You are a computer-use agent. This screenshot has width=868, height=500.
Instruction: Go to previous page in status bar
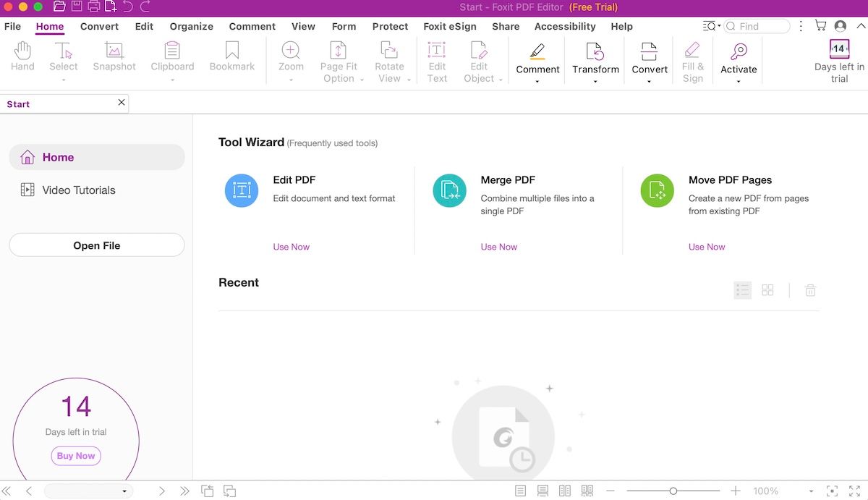coord(29,491)
